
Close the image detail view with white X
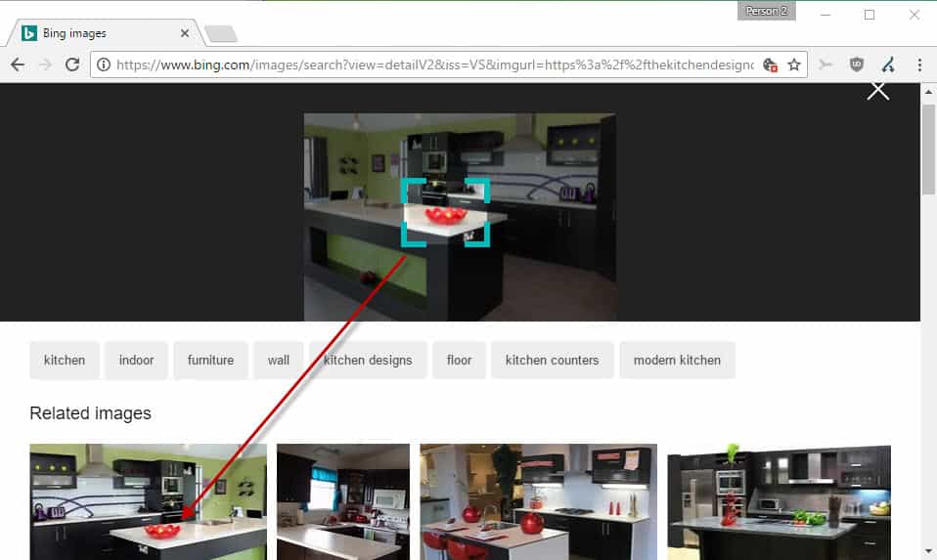click(x=878, y=91)
